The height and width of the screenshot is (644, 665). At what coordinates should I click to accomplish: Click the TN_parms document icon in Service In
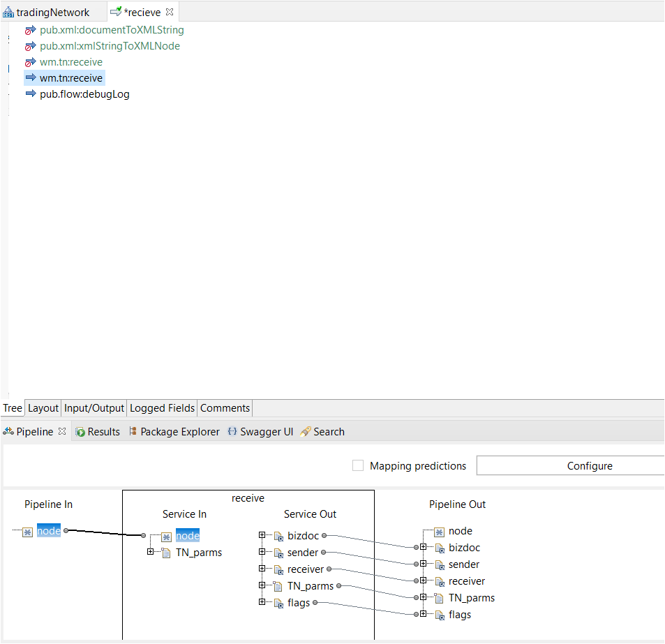(165, 553)
